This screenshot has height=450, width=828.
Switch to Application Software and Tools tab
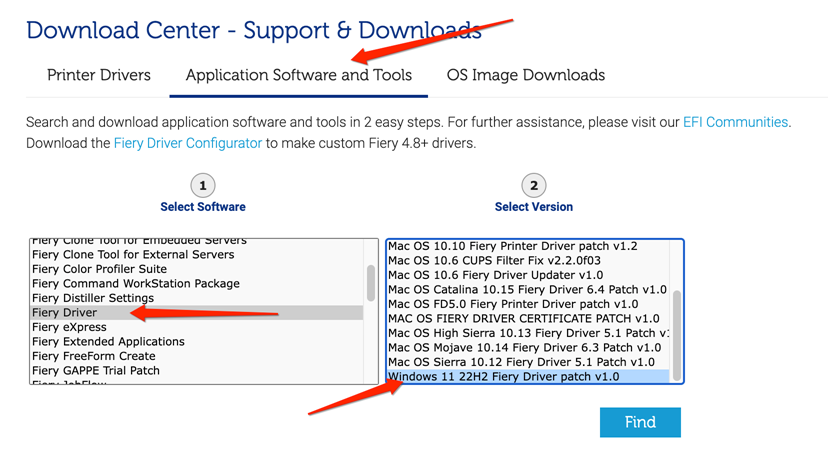[x=298, y=75]
